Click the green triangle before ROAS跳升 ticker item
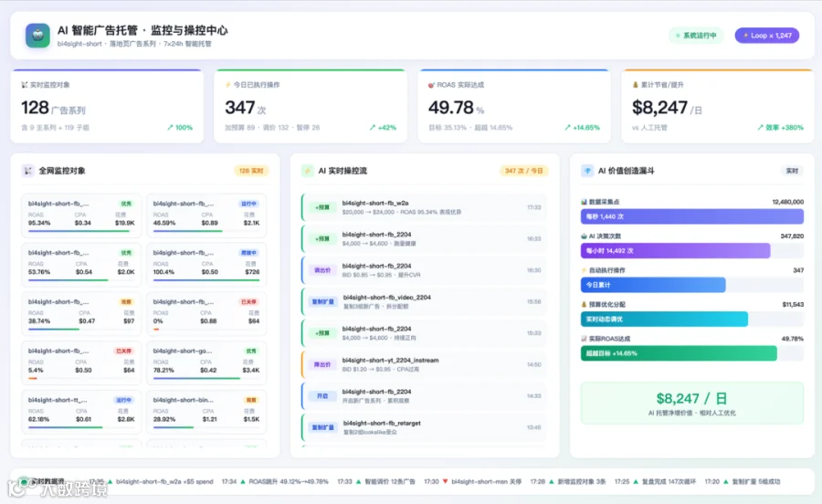Screen dimensions: 822x504 (x=243, y=481)
